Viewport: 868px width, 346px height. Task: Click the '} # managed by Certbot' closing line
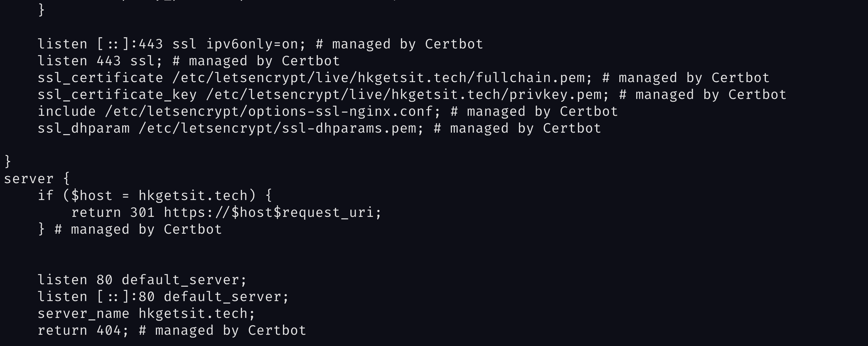click(x=130, y=229)
